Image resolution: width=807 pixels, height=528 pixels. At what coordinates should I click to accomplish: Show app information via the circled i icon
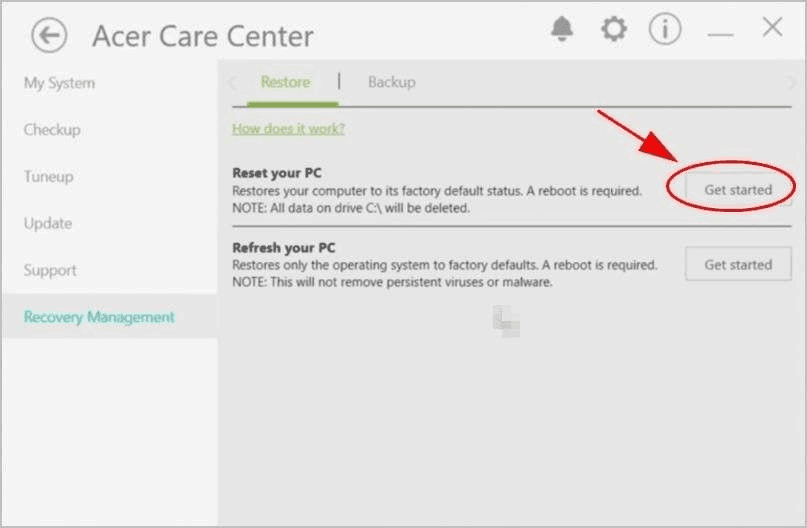[664, 29]
